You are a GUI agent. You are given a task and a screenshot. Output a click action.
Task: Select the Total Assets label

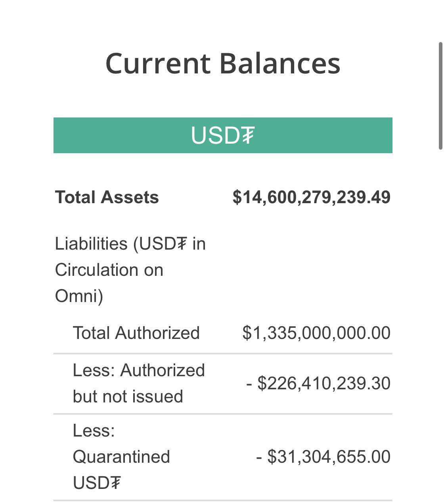[x=107, y=197]
